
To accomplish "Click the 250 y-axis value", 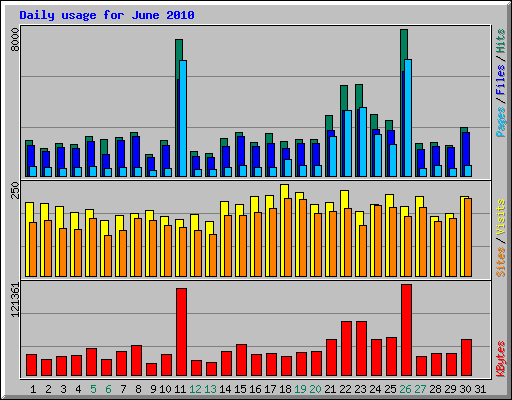I will tap(15, 190).
